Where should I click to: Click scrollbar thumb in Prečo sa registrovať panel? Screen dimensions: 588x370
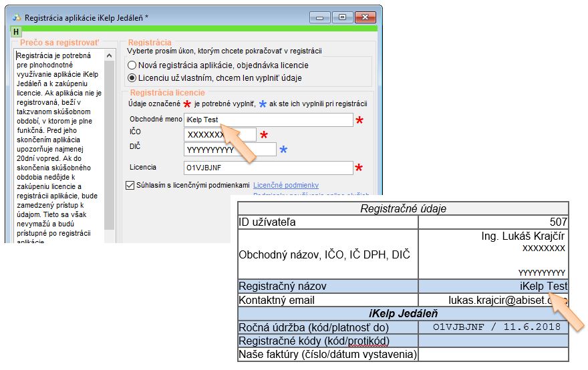click(x=109, y=145)
